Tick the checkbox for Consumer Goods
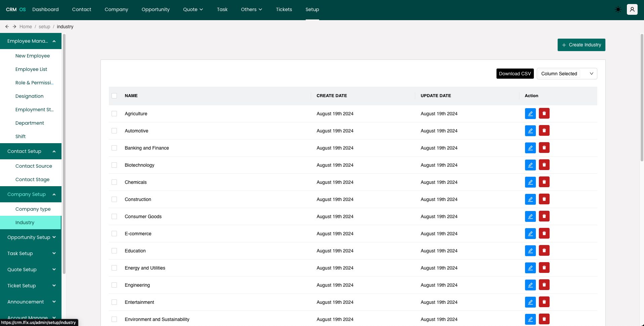 [114, 216]
